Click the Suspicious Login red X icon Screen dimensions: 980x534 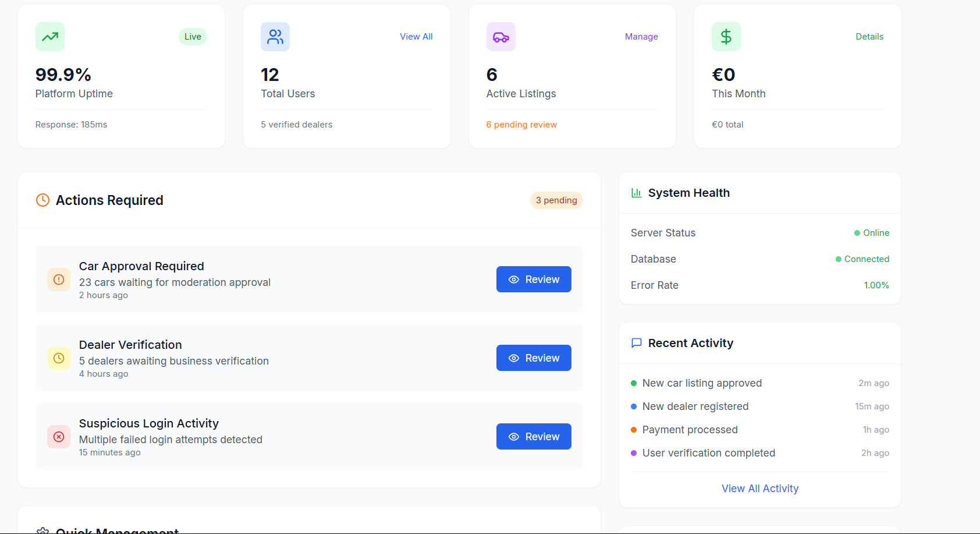[59, 437]
